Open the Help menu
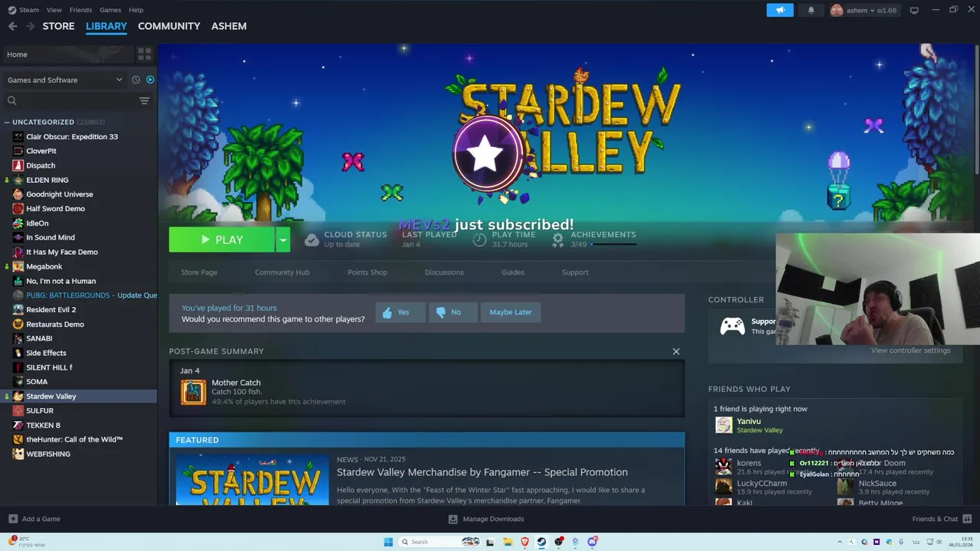Image resolution: width=980 pixels, height=551 pixels. [136, 10]
